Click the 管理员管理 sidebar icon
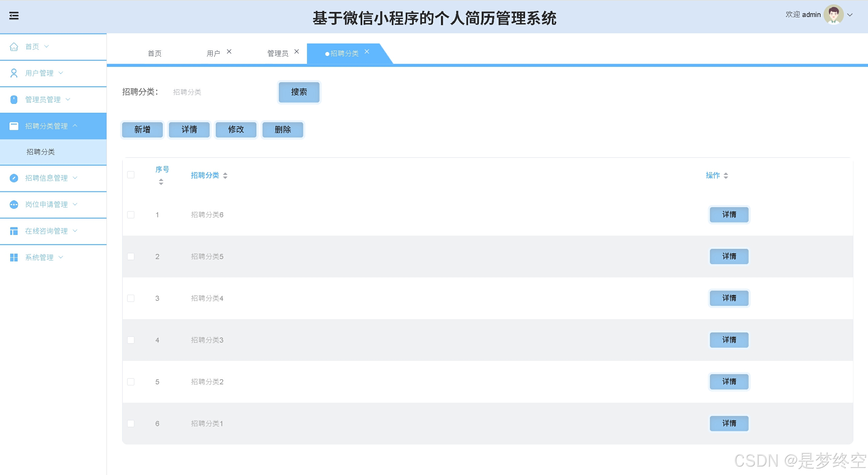The image size is (868, 475). tap(14, 99)
